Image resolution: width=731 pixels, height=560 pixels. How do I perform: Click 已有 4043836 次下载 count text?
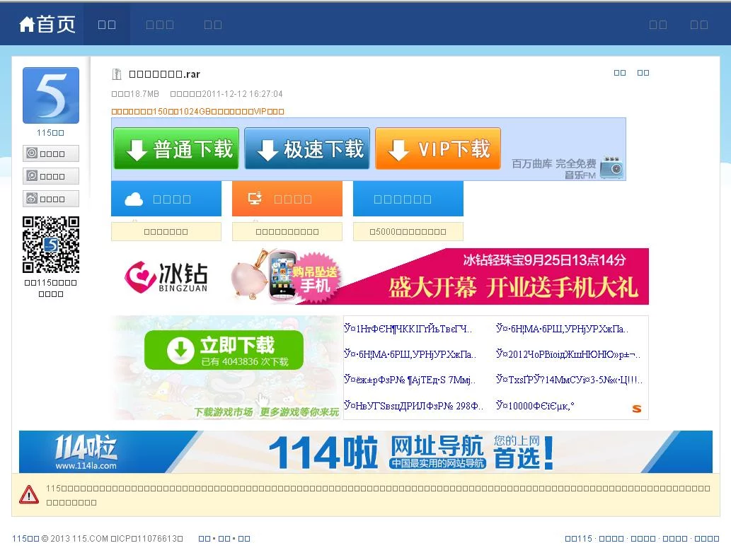(x=245, y=361)
